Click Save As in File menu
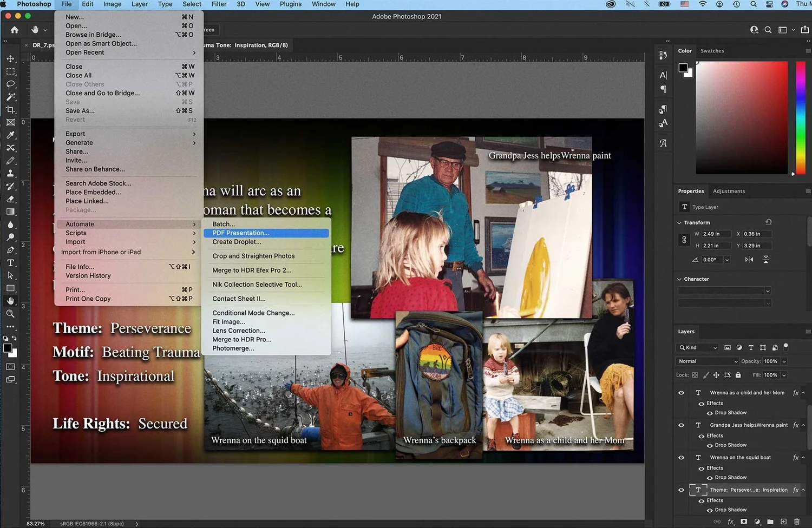The height and width of the screenshot is (528, 812). (x=80, y=111)
